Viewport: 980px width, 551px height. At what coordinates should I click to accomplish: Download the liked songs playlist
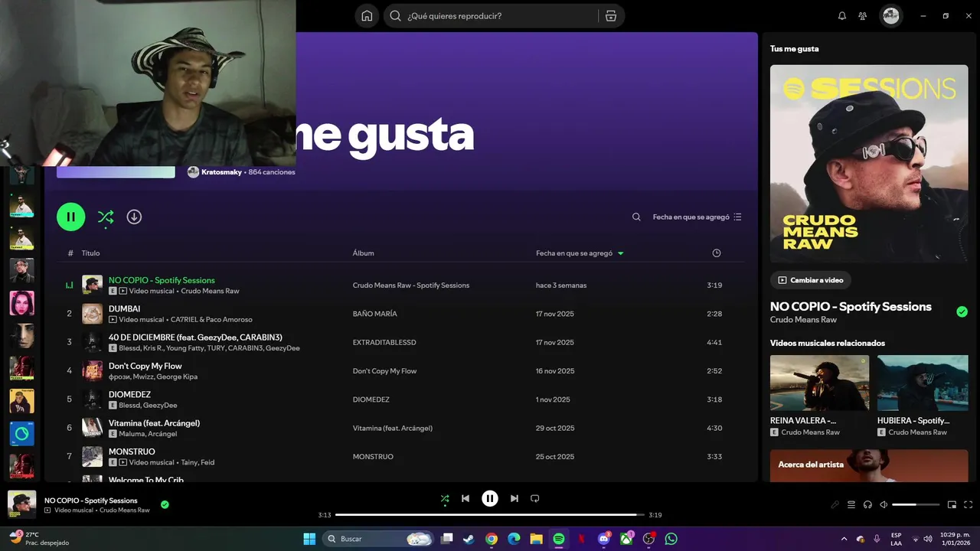tap(134, 217)
